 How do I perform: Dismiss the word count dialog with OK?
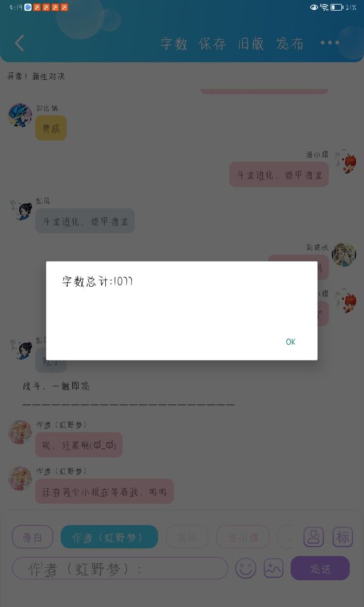click(x=291, y=342)
